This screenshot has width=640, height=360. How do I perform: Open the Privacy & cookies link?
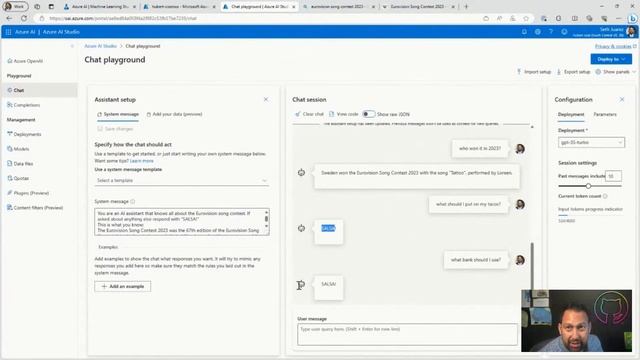tap(613, 46)
